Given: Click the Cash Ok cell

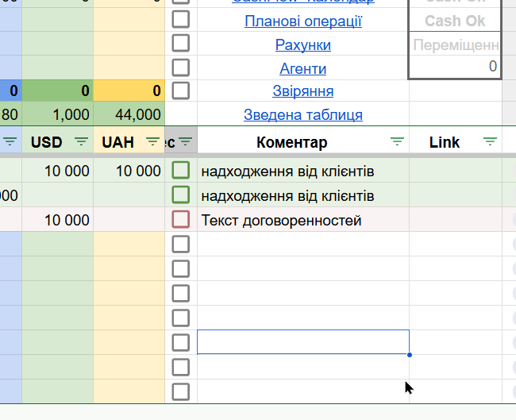Looking at the screenshot, I should click(x=455, y=21).
